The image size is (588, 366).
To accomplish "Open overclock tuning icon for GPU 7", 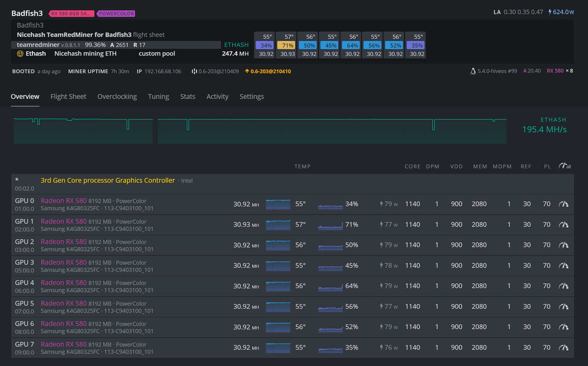I will tap(563, 347).
